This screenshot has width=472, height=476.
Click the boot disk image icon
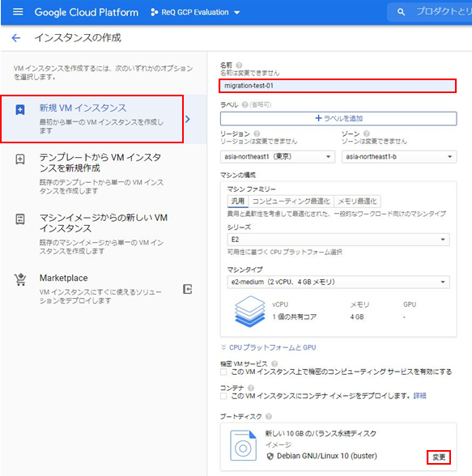[243, 445]
